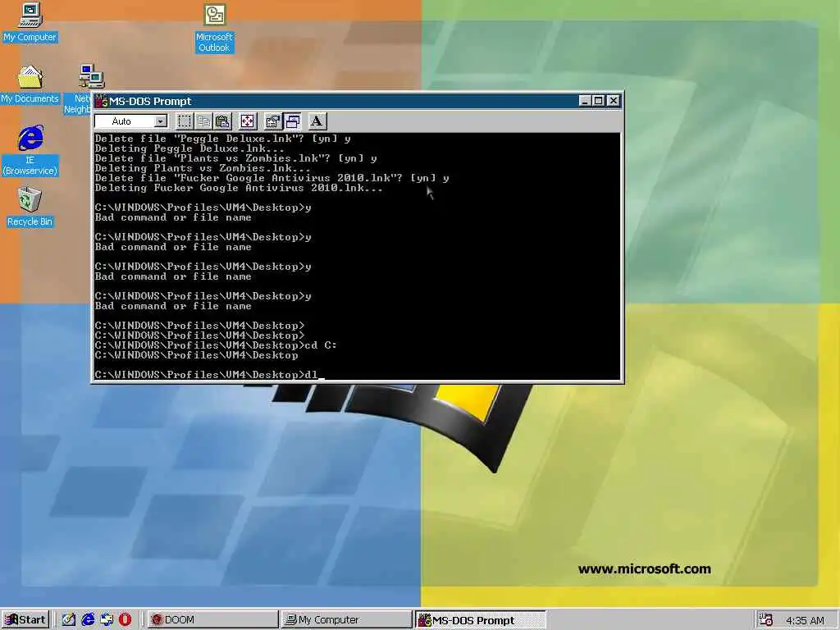840x630 pixels.
Task: Click the 'cd C:' command line text
Action: 321,345
